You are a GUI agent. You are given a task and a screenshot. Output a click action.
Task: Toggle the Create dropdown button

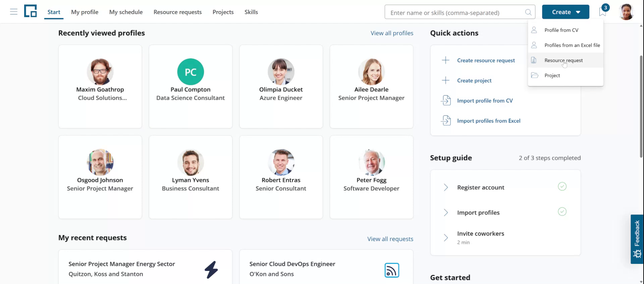[566, 12]
